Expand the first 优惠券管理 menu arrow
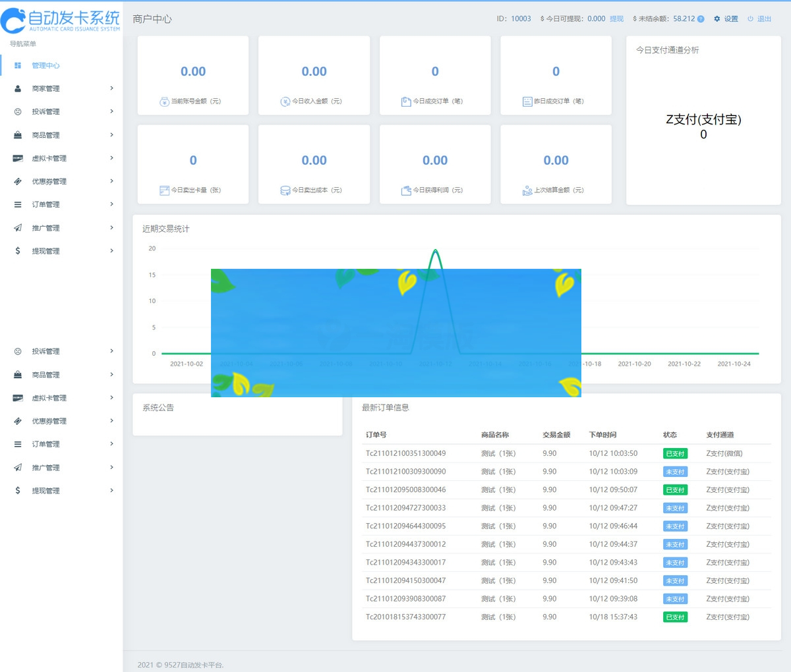 click(x=111, y=181)
